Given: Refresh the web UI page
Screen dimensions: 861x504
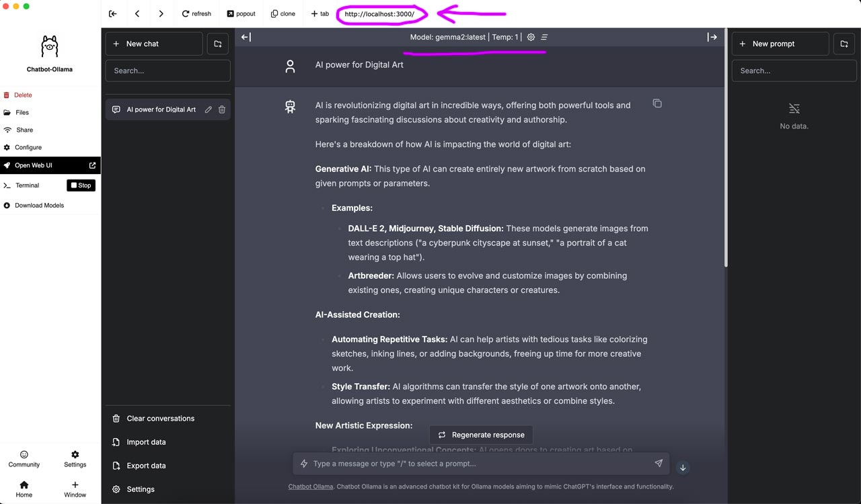Looking at the screenshot, I should point(196,13).
